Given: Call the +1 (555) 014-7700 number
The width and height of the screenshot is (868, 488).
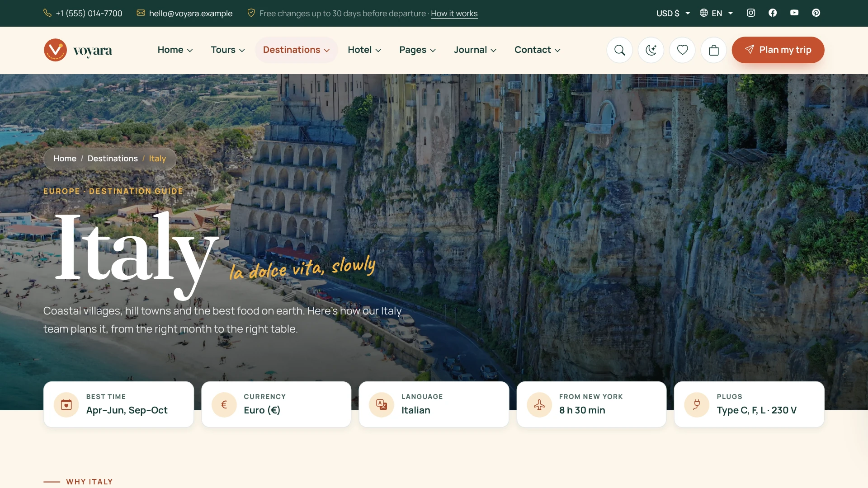Looking at the screenshot, I should pyautogui.click(x=89, y=14).
